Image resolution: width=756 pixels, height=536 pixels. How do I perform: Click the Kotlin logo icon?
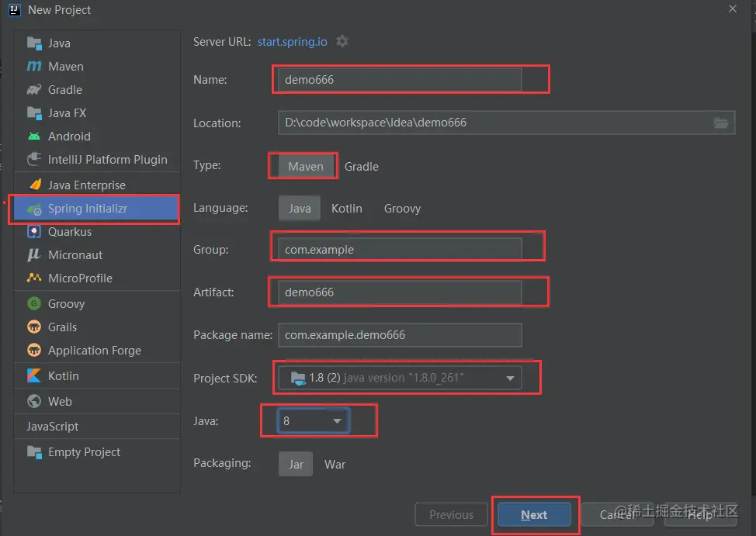pyautogui.click(x=34, y=375)
